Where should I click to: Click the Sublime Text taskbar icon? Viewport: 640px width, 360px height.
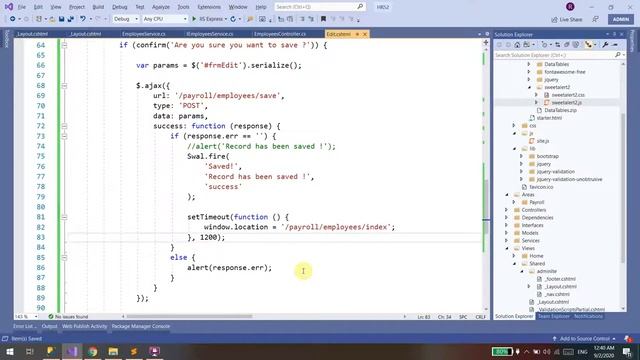pos(134,351)
